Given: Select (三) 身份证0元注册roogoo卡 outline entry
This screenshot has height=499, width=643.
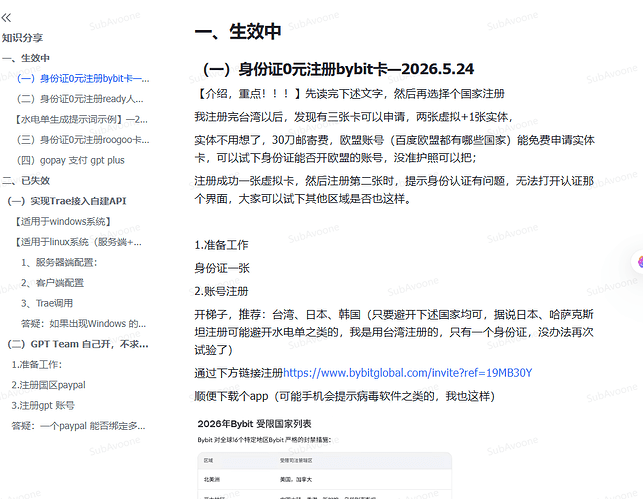Looking at the screenshot, I should pyautogui.click(x=83, y=140).
